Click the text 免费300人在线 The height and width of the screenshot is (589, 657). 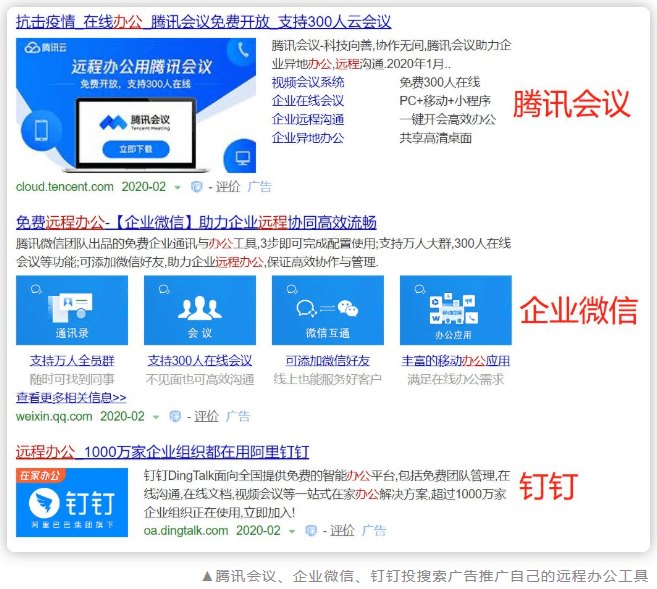pyautogui.click(x=440, y=82)
